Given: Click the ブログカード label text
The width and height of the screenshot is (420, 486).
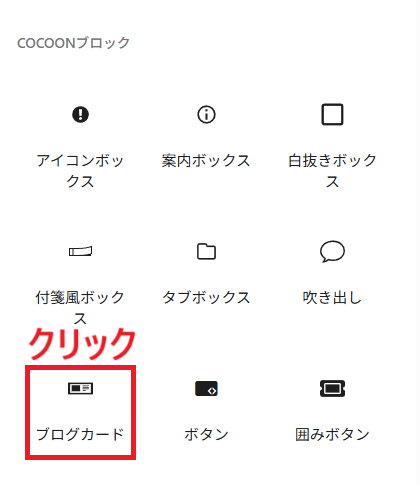Looking at the screenshot, I should point(80,434).
